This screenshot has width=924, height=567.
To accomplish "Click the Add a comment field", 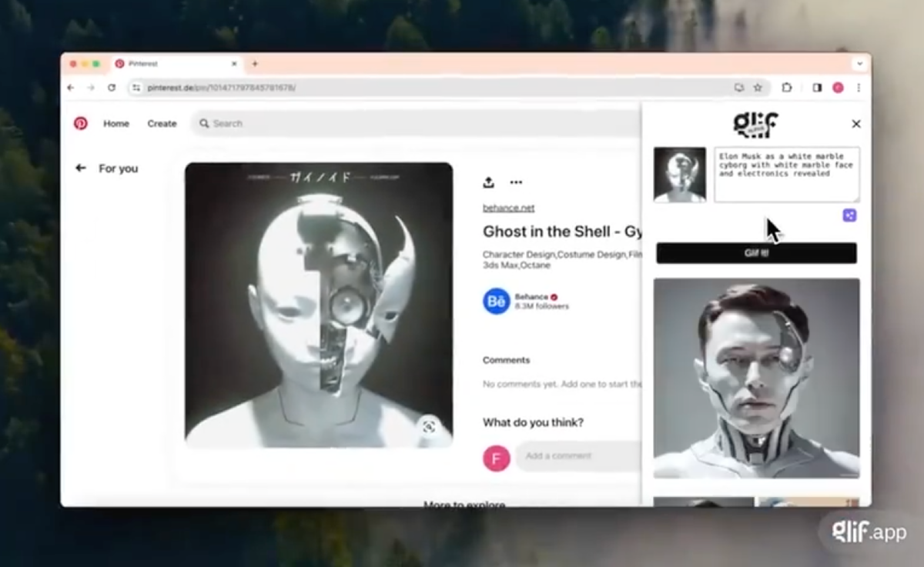I will click(577, 455).
